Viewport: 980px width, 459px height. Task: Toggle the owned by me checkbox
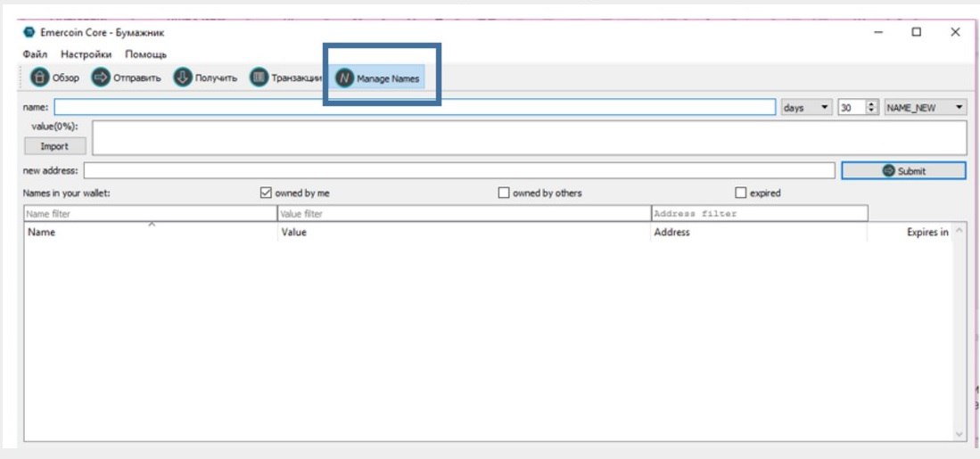[x=266, y=193]
